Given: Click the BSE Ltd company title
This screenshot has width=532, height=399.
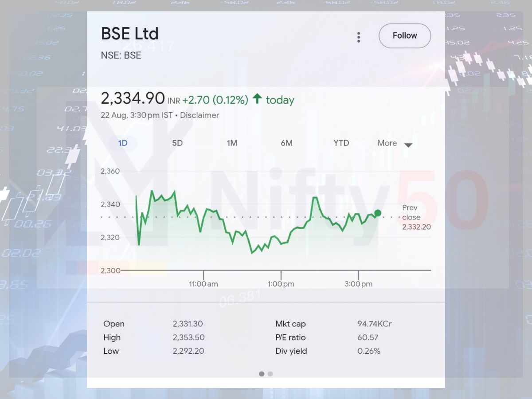Looking at the screenshot, I should [x=130, y=34].
